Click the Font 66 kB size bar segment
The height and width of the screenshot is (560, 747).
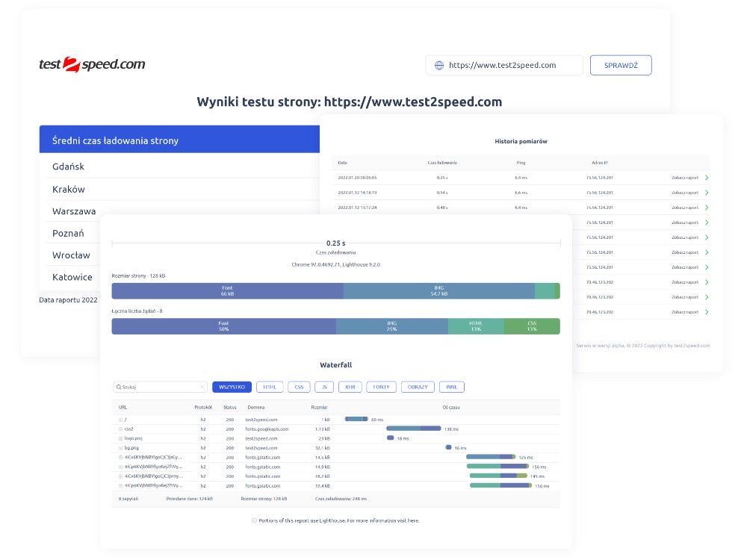tap(227, 291)
